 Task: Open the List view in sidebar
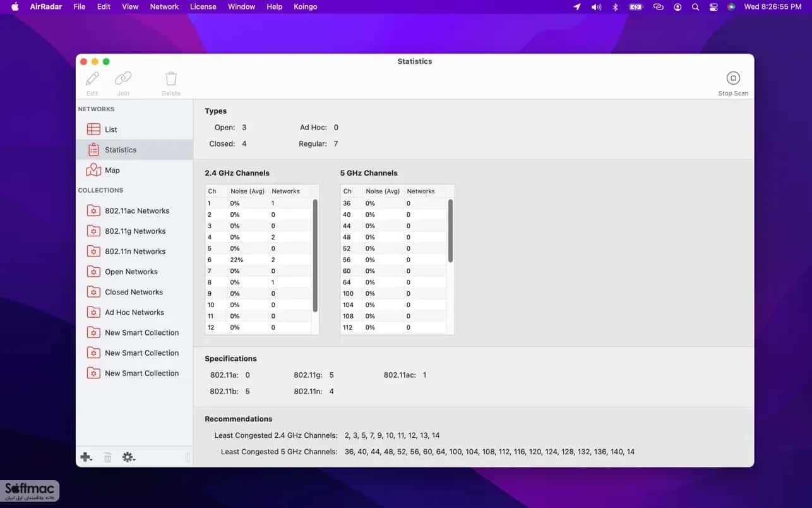coord(134,130)
